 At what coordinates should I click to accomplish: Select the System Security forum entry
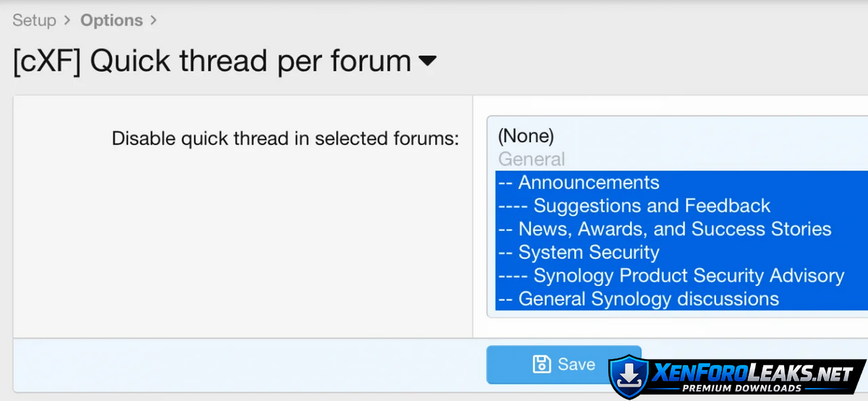coord(588,252)
